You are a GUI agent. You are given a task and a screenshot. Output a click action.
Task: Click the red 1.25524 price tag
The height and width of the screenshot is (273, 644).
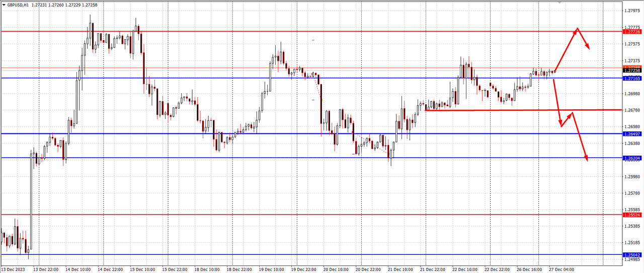632,215
